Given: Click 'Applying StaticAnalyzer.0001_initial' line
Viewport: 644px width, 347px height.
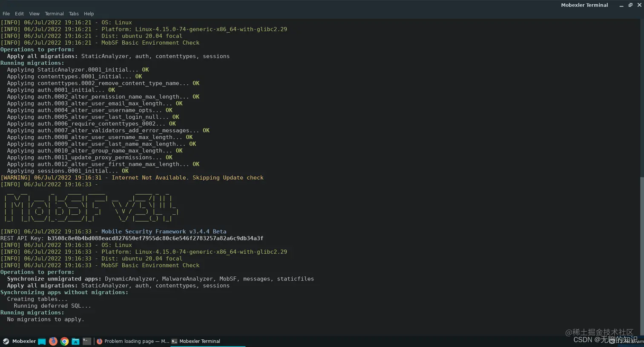Looking at the screenshot, I should point(78,70).
